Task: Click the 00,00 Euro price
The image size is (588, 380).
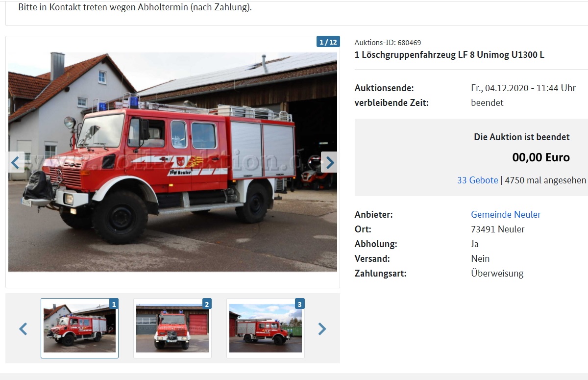Action: 541,157
